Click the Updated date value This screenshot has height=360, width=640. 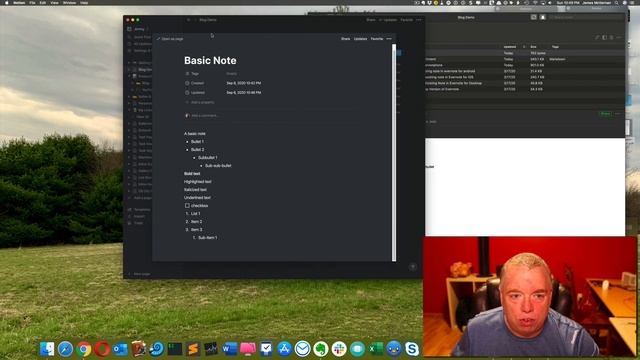pyautogui.click(x=244, y=93)
